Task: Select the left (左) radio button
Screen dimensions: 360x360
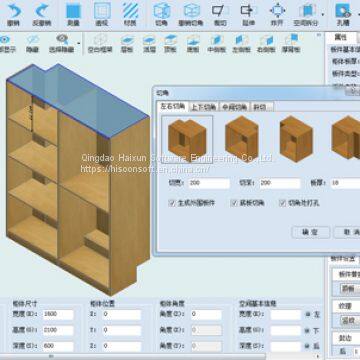Action: [x=307, y=314]
